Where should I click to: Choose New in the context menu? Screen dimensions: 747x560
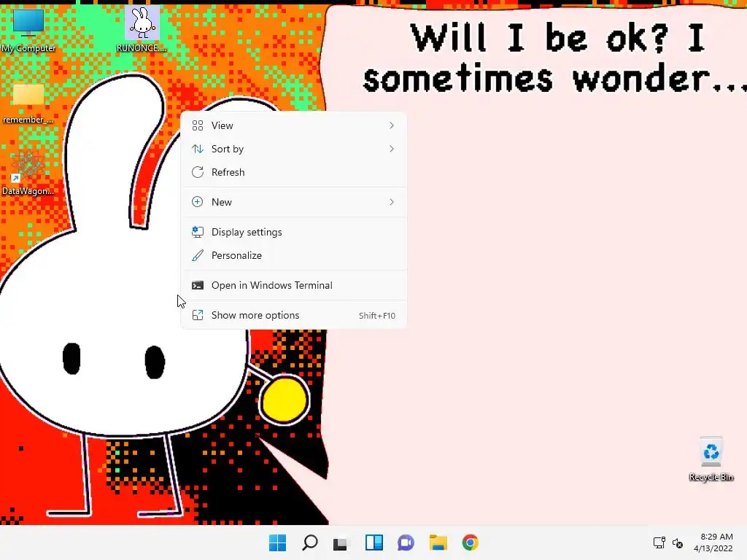tap(293, 202)
